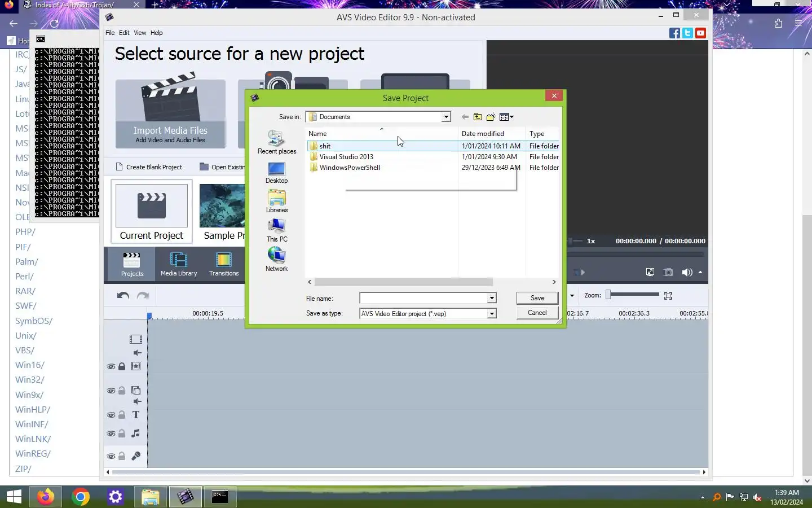
Task: Go back to previous folder in Save dialog
Action: pyautogui.click(x=465, y=117)
